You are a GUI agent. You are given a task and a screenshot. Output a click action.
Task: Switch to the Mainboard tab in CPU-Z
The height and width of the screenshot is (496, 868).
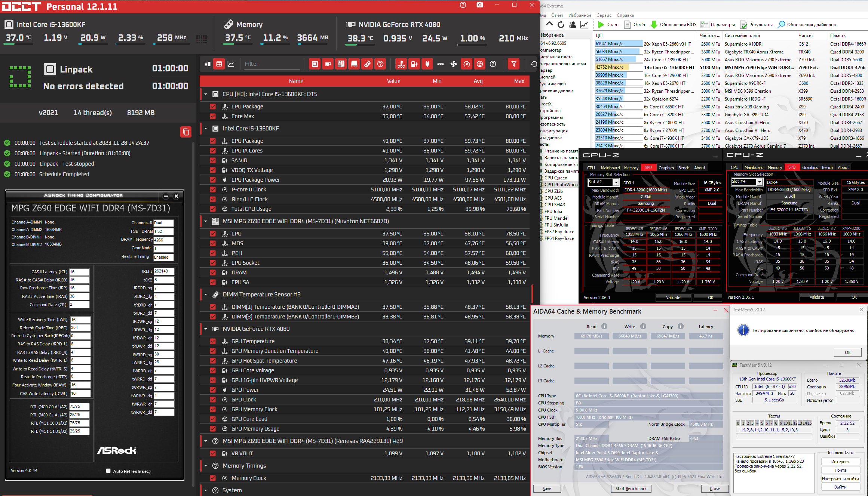610,168
